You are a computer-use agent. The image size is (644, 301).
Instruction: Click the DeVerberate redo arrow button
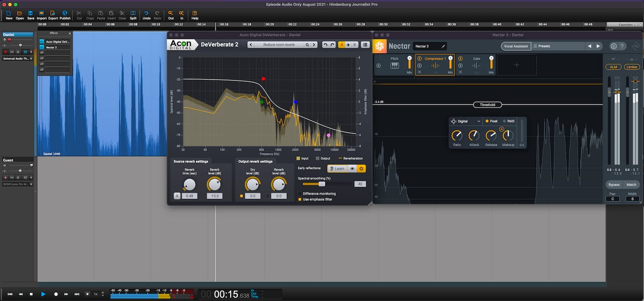tap(333, 45)
